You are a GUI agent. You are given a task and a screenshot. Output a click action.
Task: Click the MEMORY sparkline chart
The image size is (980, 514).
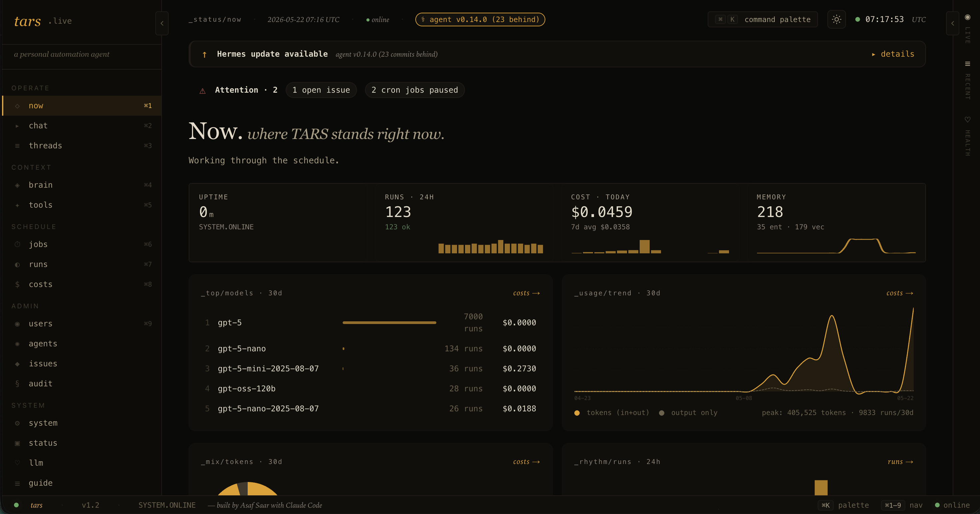836,246
